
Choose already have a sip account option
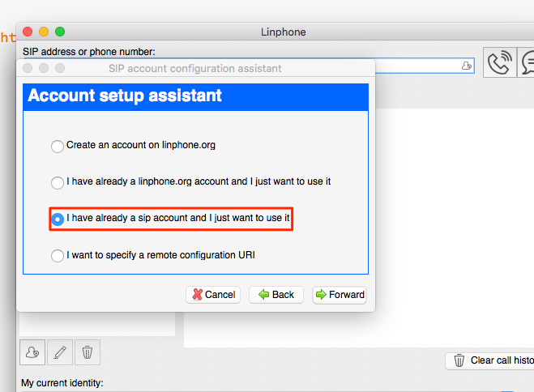coord(170,219)
